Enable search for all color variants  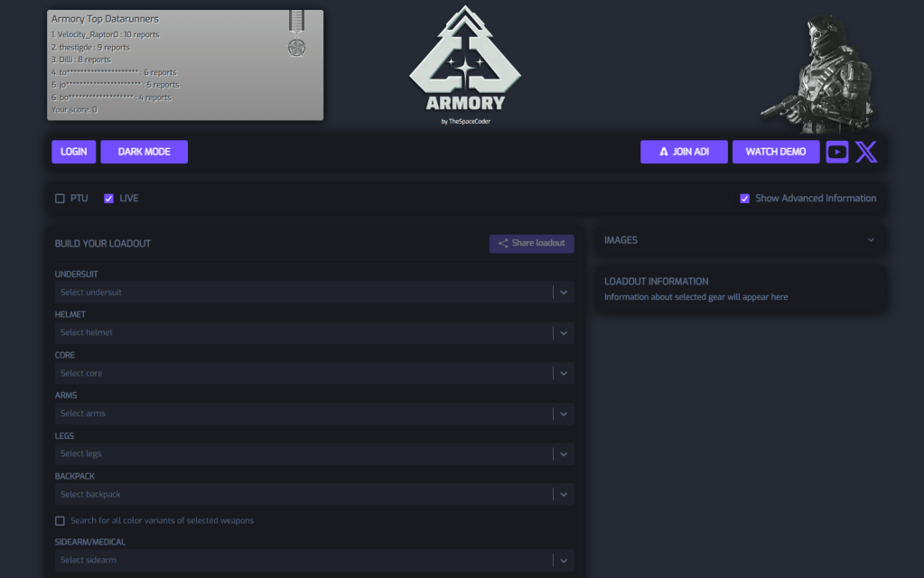(x=61, y=520)
